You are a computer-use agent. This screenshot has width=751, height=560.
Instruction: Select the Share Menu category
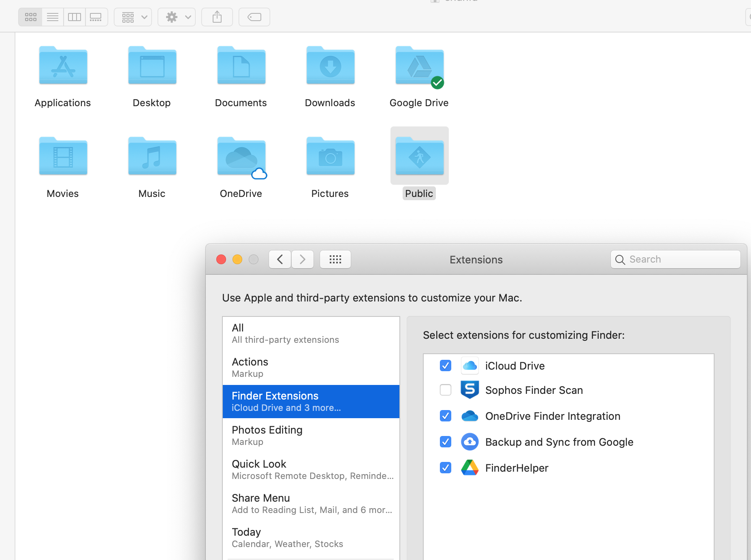coord(311,504)
